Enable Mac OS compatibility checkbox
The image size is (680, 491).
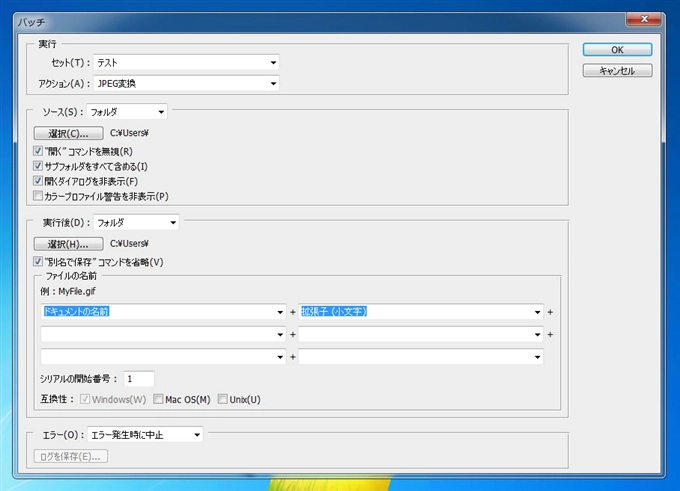click(158, 399)
